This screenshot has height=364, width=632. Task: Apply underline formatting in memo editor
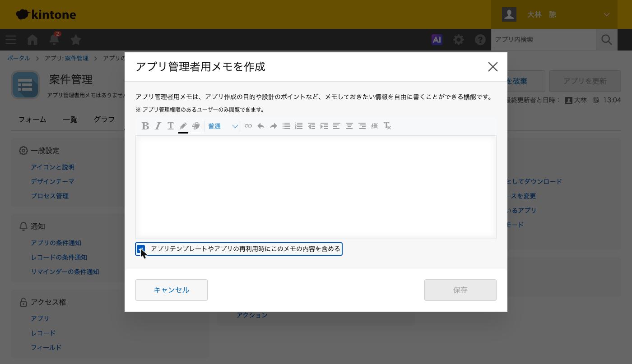click(x=171, y=126)
